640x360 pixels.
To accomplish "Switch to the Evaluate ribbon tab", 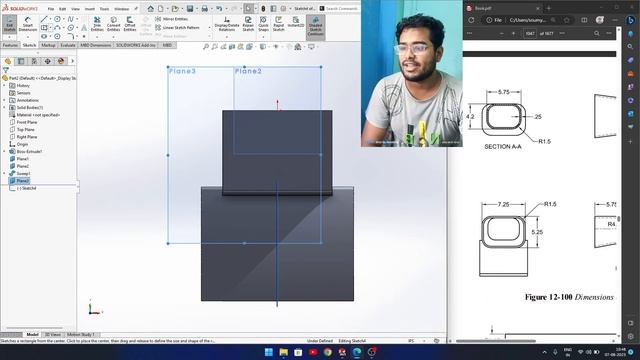I will coord(68,45).
